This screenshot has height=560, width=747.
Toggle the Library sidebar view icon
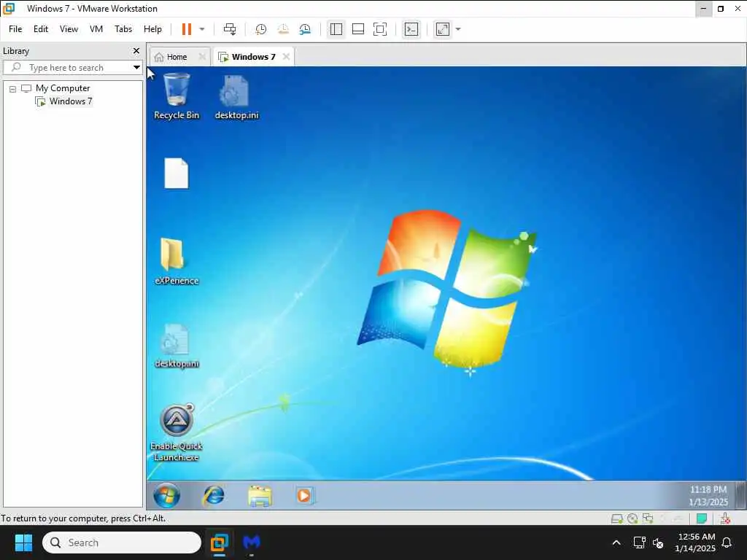(336, 29)
